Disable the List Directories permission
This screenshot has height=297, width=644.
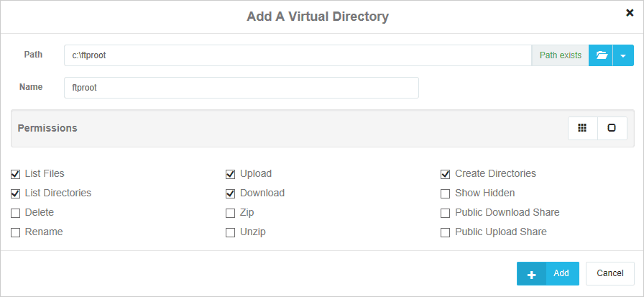click(x=16, y=193)
